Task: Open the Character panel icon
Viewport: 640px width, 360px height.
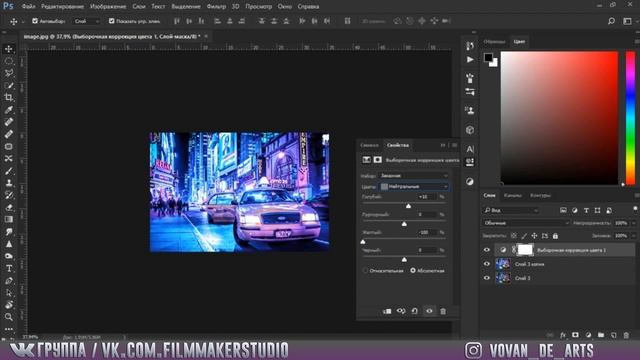Action: point(470,149)
